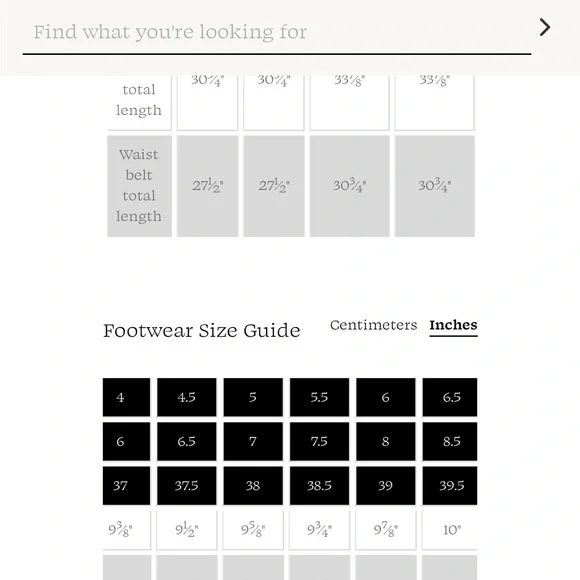Select the Inches unit tab
580x580 pixels.
click(x=453, y=326)
